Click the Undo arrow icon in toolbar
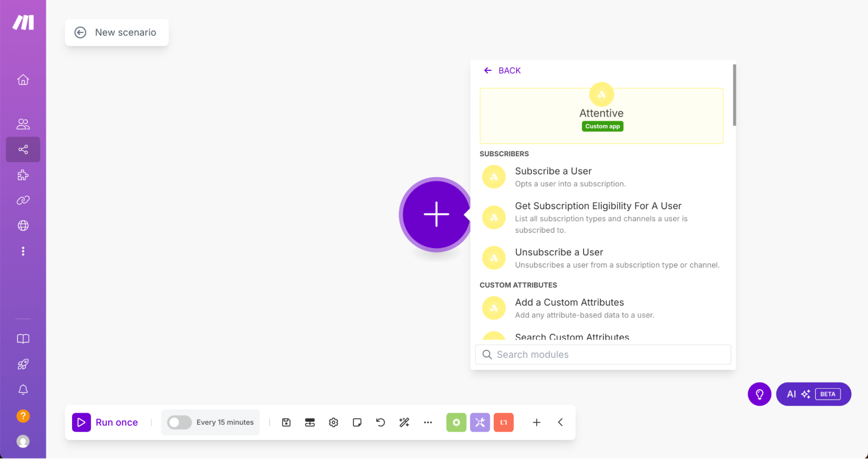868x459 pixels. tap(381, 423)
